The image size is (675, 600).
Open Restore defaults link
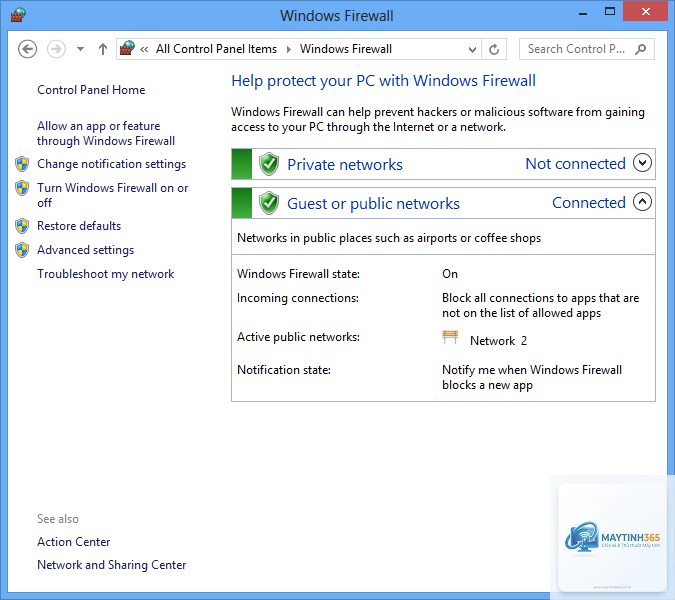[79, 226]
